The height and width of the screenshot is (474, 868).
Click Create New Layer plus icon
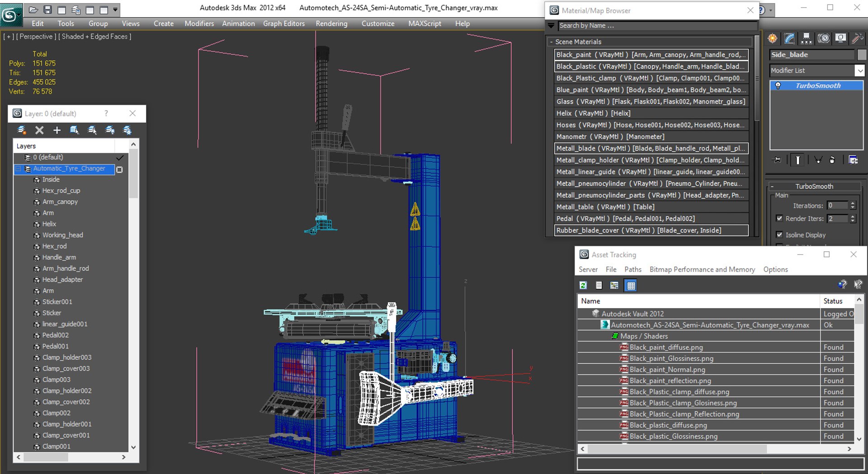coord(57,131)
